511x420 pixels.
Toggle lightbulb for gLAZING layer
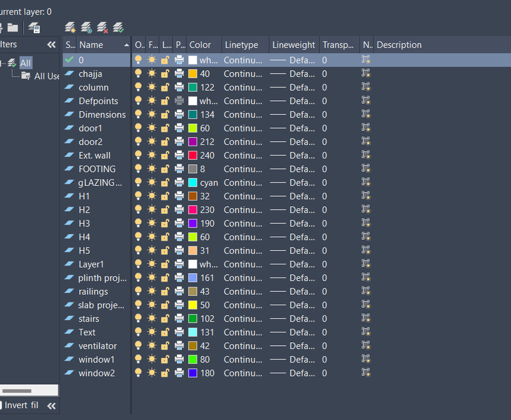coord(138,183)
